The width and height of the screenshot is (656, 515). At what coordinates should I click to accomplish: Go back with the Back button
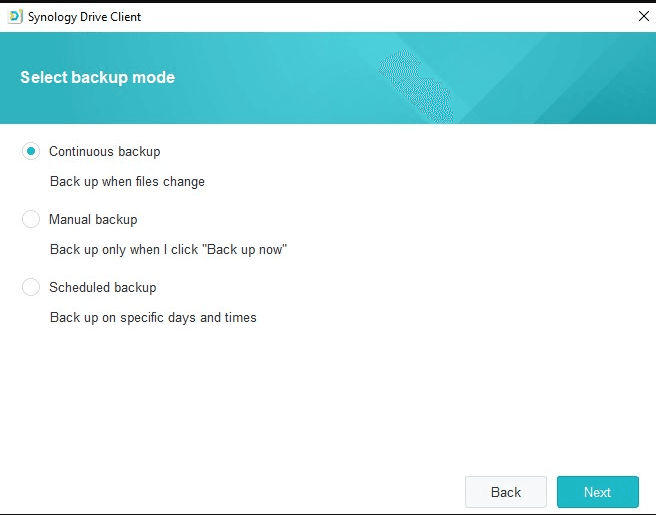506,492
